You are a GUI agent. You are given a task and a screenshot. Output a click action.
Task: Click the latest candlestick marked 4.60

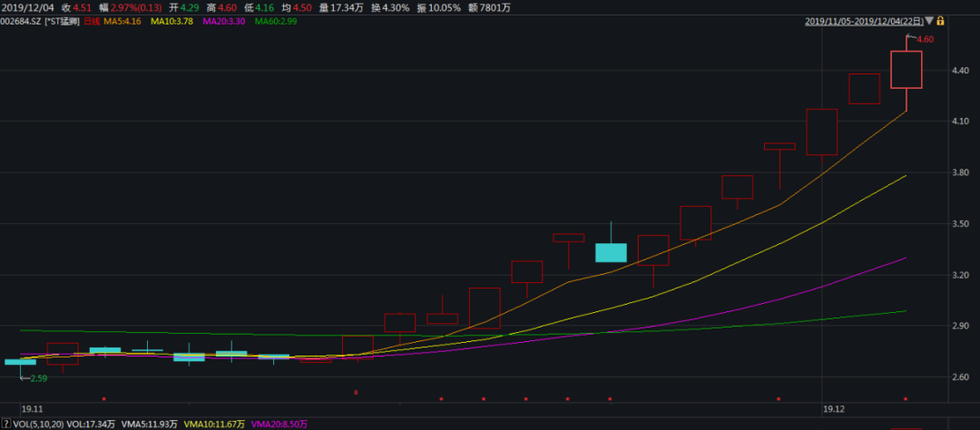pos(906,70)
